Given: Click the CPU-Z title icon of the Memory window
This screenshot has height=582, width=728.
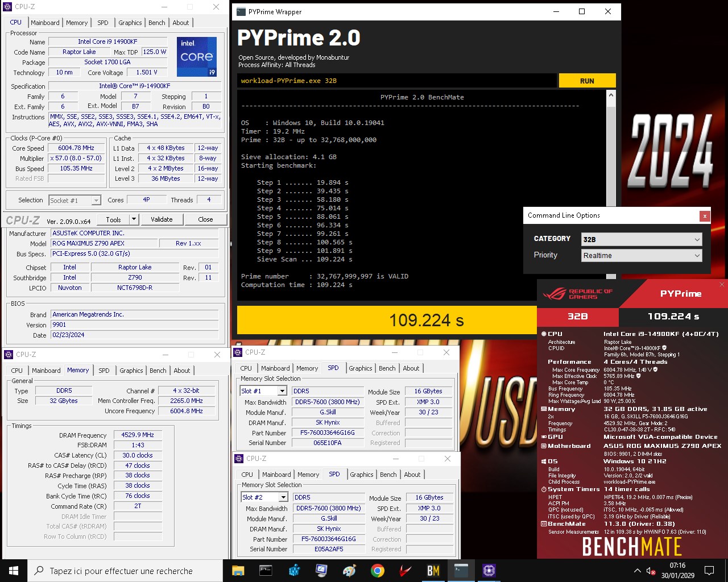Looking at the screenshot, I should point(9,354).
